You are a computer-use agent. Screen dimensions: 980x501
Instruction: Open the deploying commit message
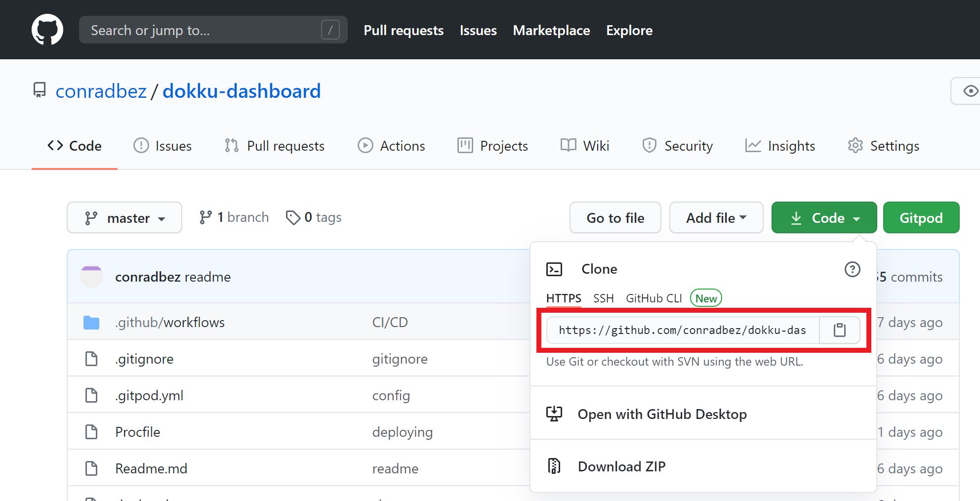[x=402, y=432]
